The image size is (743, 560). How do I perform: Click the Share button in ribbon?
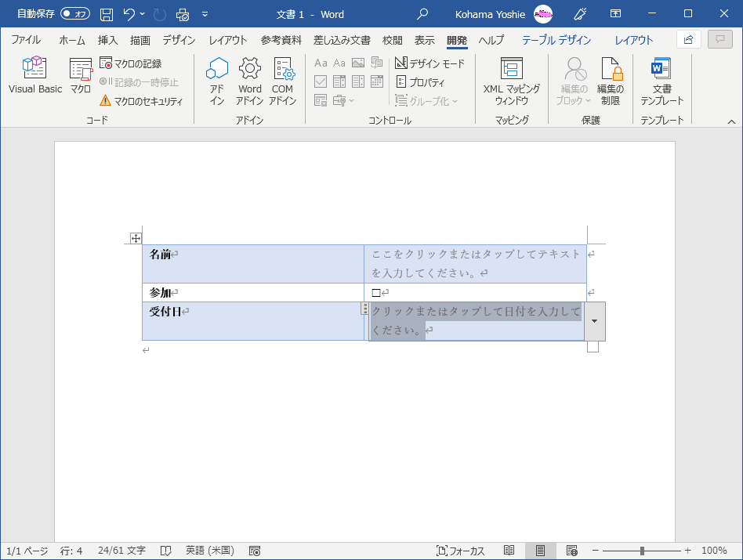tap(688, 39)
